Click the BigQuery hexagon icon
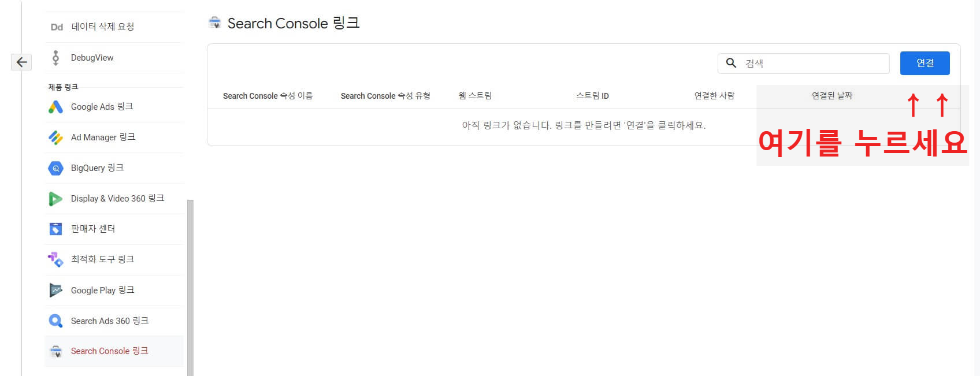 coord(56,168)
